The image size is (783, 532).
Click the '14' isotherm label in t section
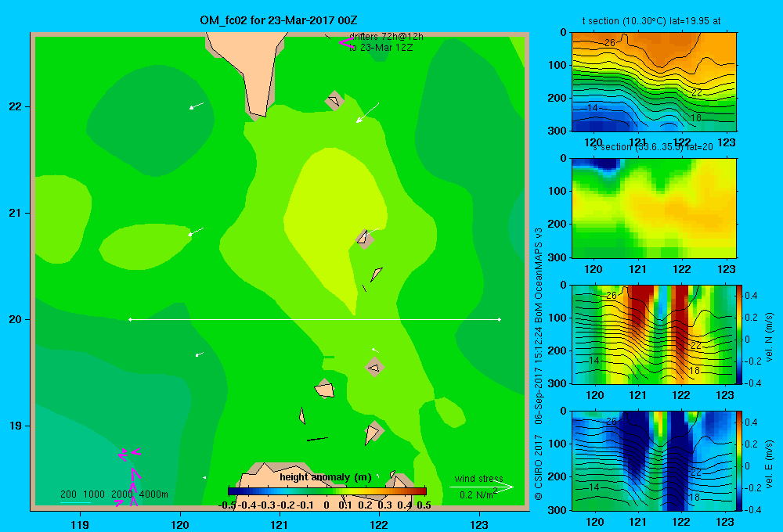click(x=592, y=108)
